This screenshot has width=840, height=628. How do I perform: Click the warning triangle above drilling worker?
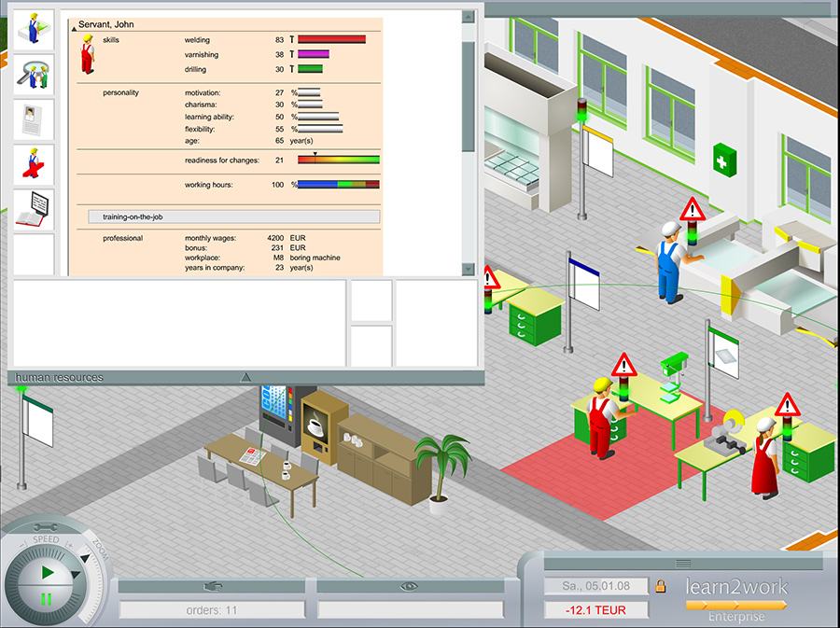pos(623,363)
